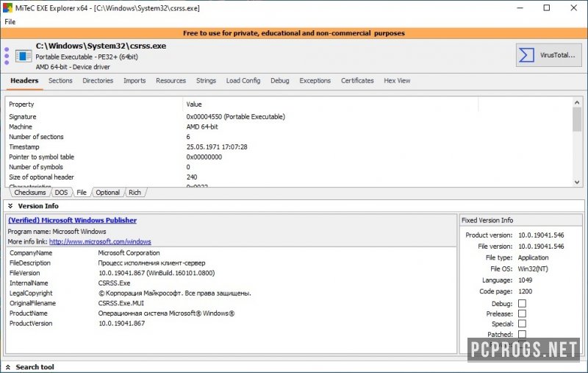Switch to the Certificates tab

point(357,81)
